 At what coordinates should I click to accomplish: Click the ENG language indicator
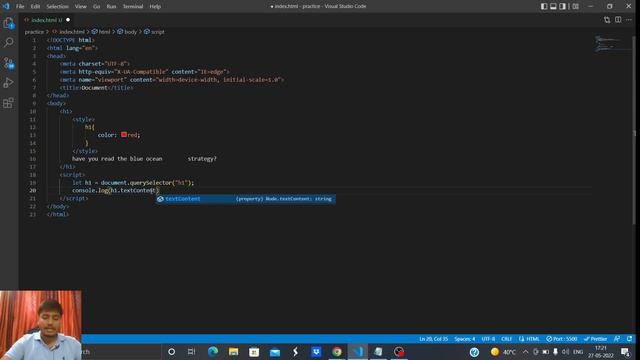click(578, 351)
